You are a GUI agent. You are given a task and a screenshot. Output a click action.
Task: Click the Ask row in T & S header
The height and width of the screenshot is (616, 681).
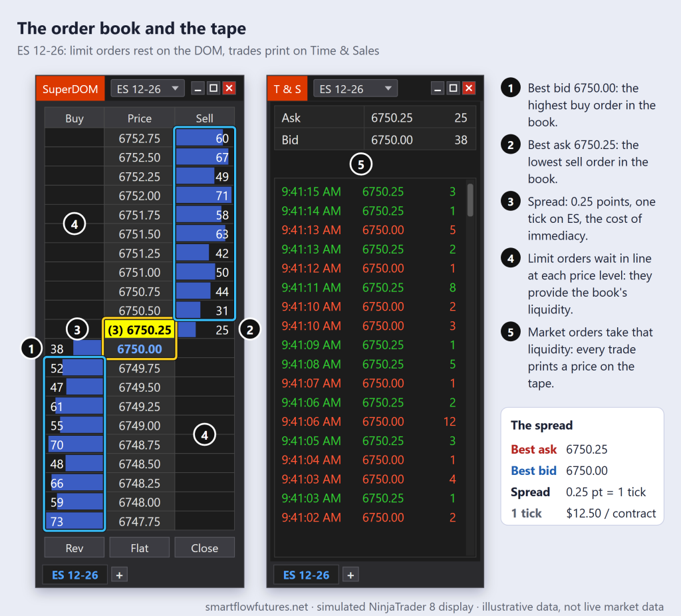point(375,117)
